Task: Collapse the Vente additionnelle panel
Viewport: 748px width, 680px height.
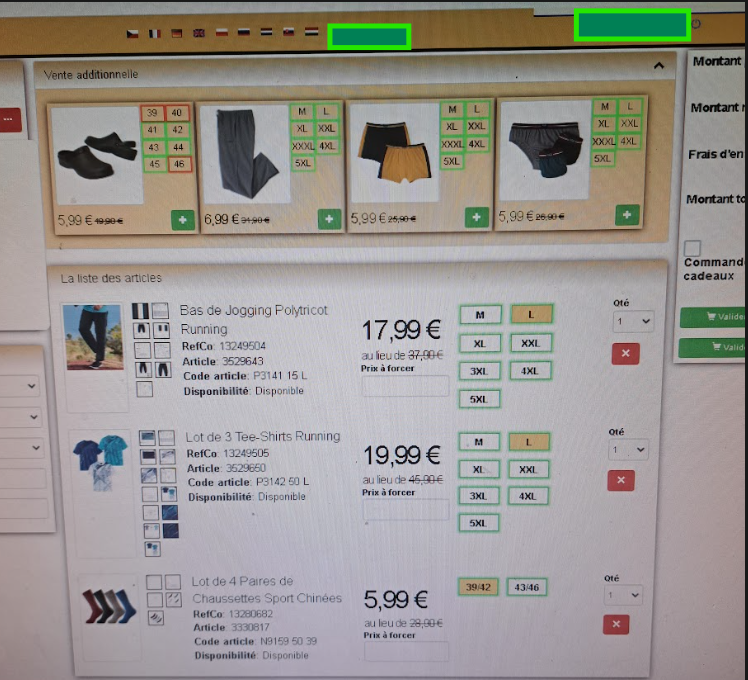Action: [659, 66]
